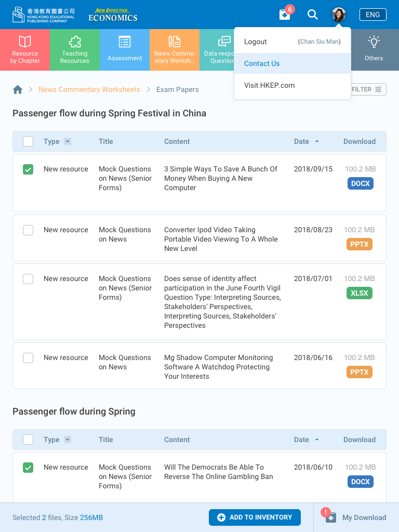Open My Download at bottom bar
The width and height of the screenshot is (399, 532).
click(356, 517)
